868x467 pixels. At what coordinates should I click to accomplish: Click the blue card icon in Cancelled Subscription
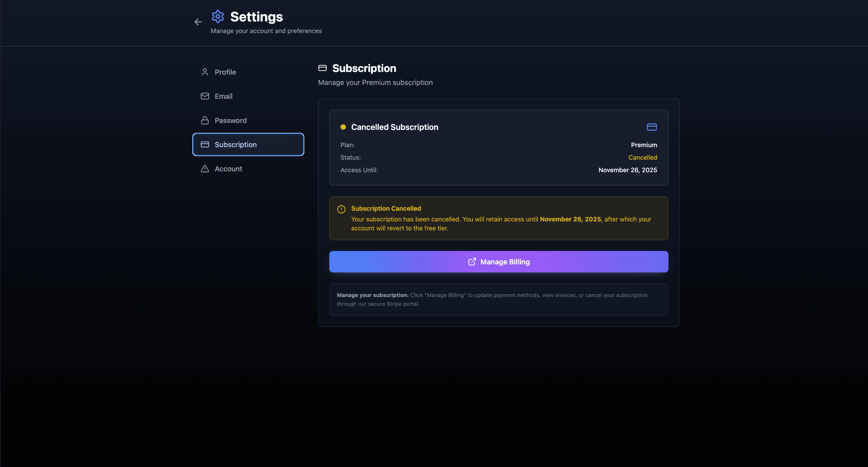(x=652, y=127)
